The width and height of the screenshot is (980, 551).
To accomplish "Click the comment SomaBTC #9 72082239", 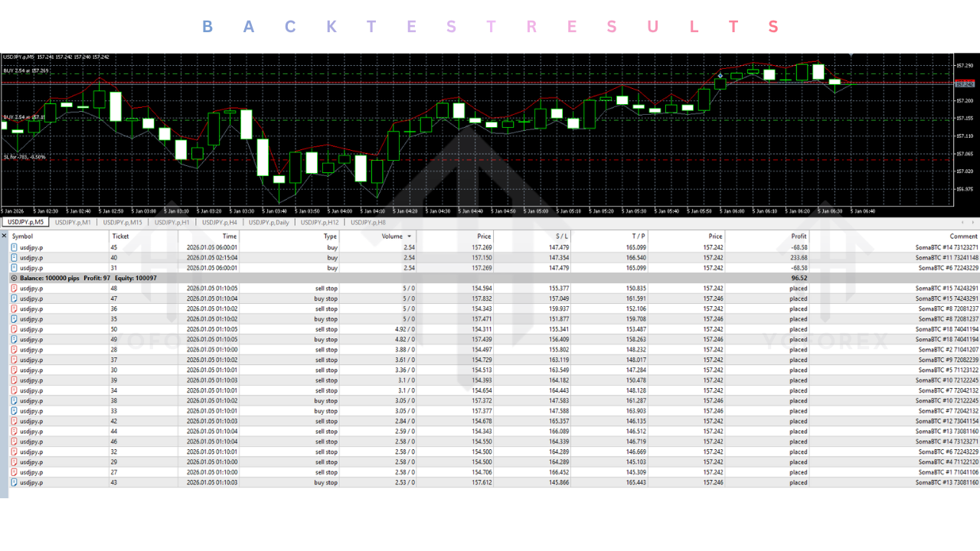I will pos(948,360).
